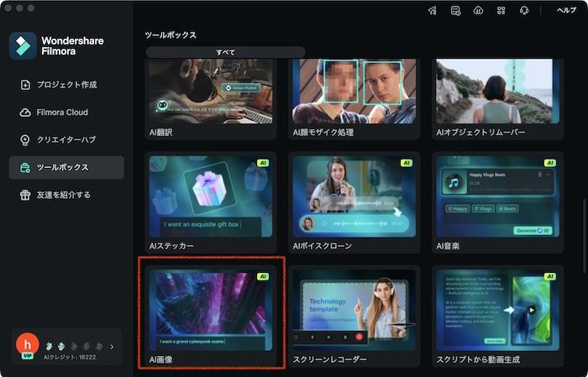
Task: Click the 友達を紹介する gift icon
Action: tap(25, 195)
